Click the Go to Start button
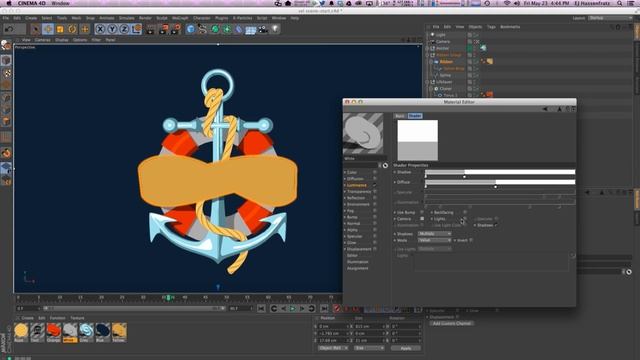The image size is (640, 360). click(261, 309)
